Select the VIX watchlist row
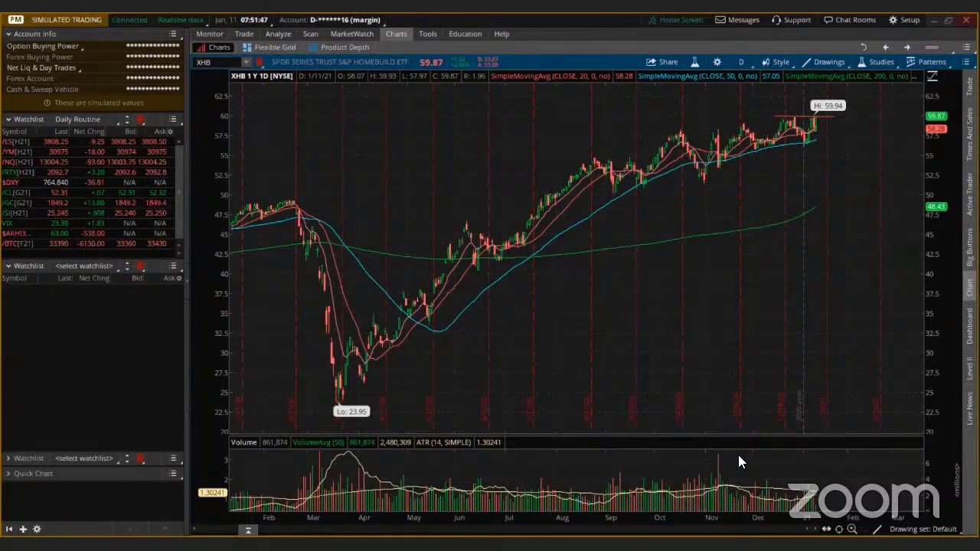This screenshot has width=980, height=551. 88,223
